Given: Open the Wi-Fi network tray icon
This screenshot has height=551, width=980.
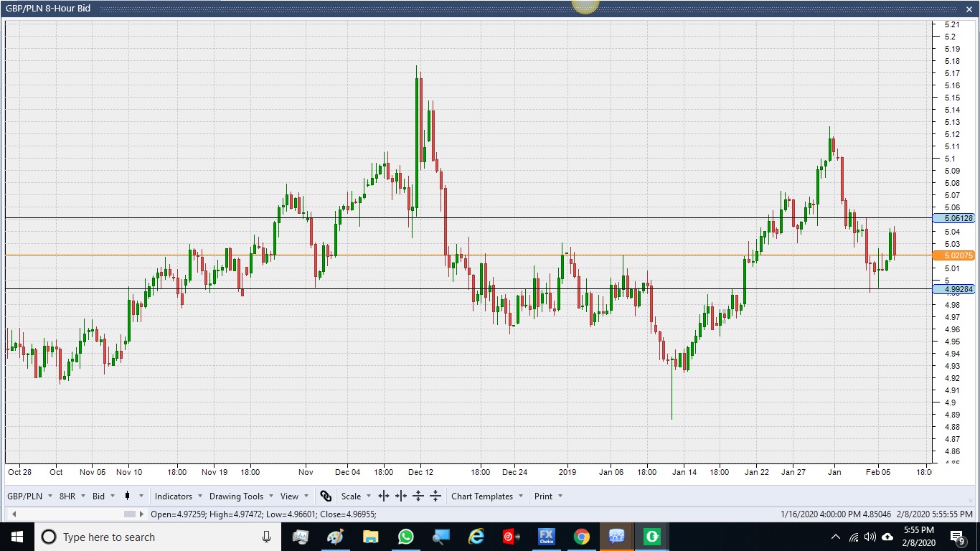Looking at the screenshot, I should 854,537.
